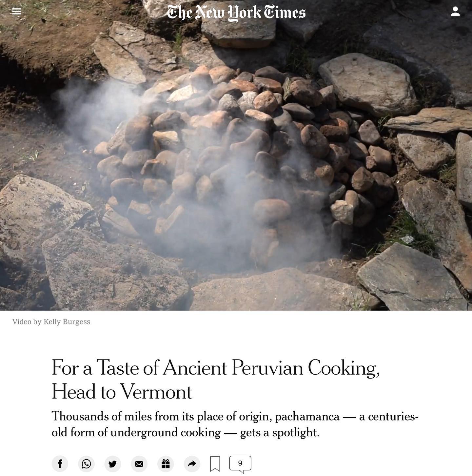This screenshot has width=472, height=476.
Task: Email the article using the envelope icon
Action: 139,464
